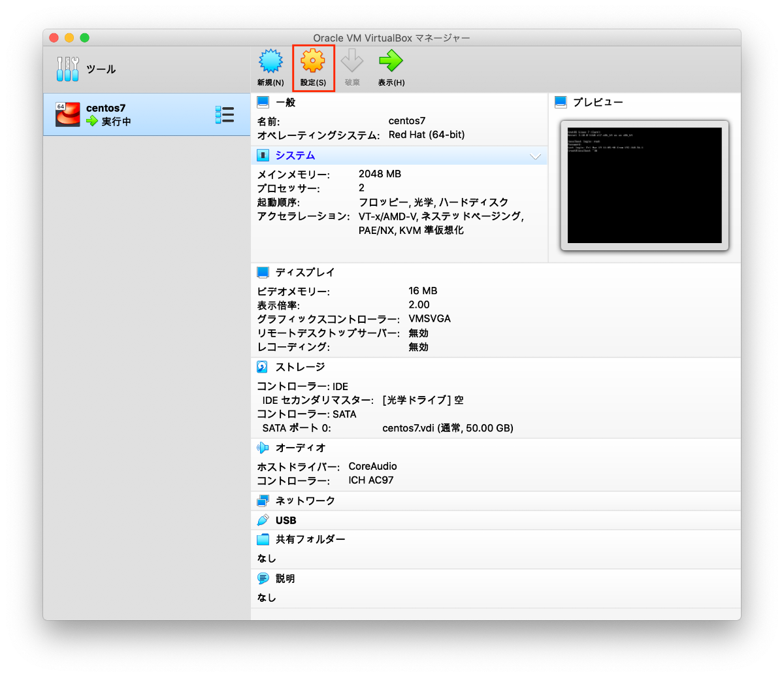Collapse the System section chevron
This screenshot has height=677, width=784.
[x=536, y=156]
